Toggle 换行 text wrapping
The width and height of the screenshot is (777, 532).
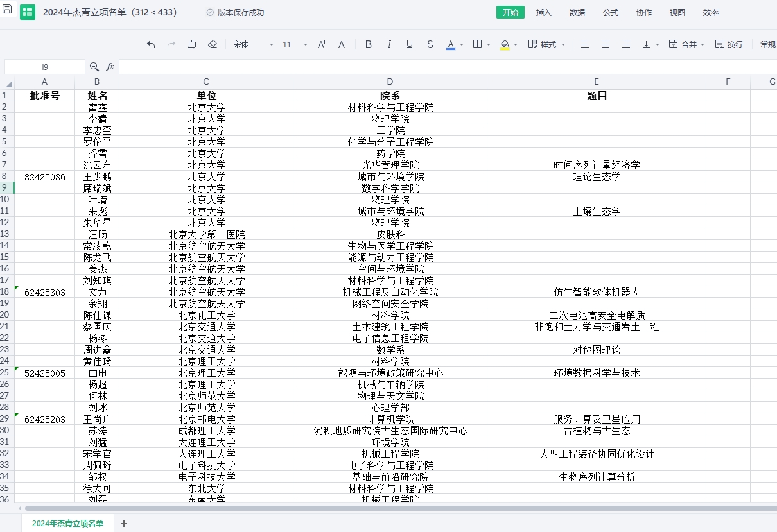[729, 44]
